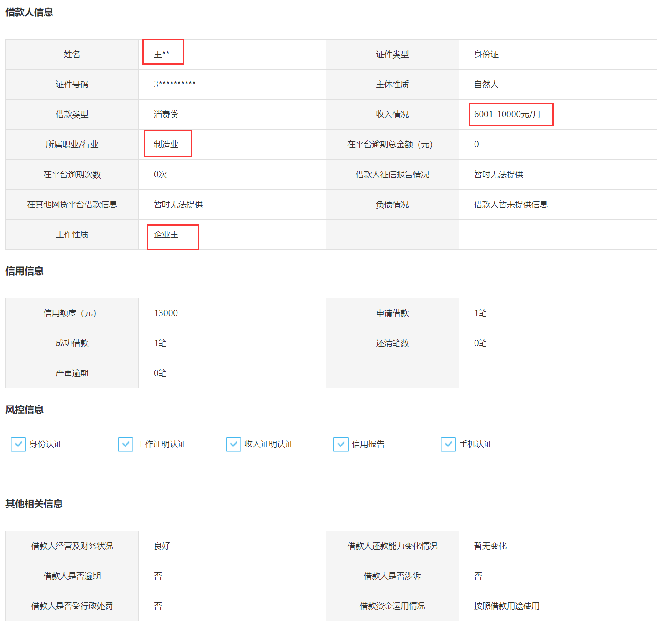This screenshot has width=672, height=632.
Task: Click the 收入证明认证 label text
Action: pyautogui.click(x=269, y=444)
